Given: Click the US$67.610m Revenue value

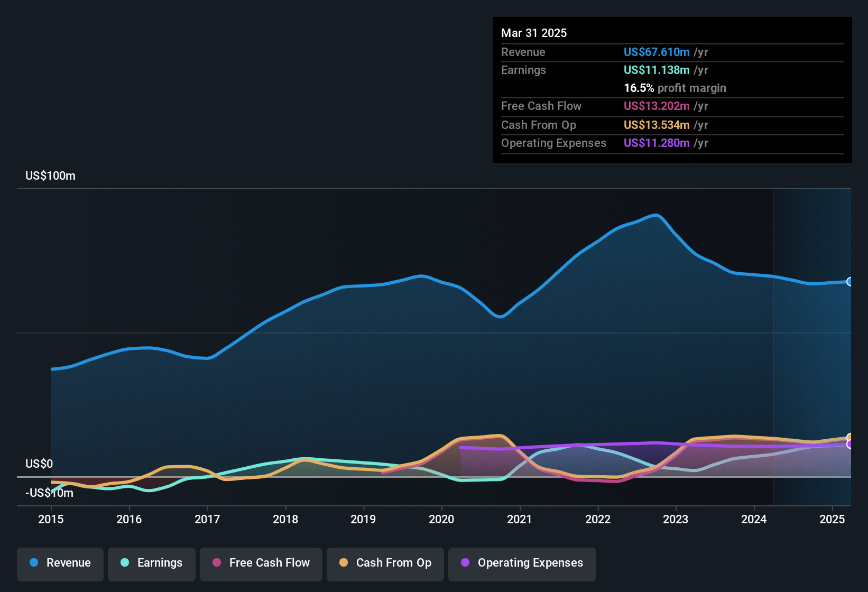Looking at the screenshot, I should pos(657,52).
